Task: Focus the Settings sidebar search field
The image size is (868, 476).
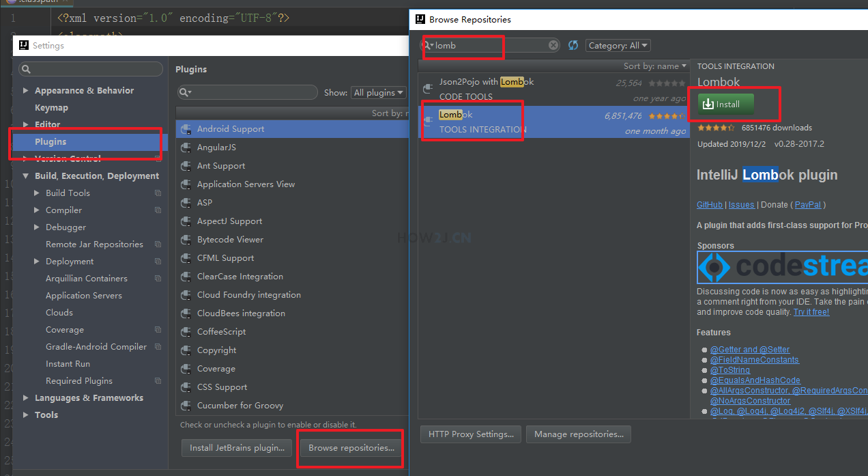Action: click(x=91, y=69)
